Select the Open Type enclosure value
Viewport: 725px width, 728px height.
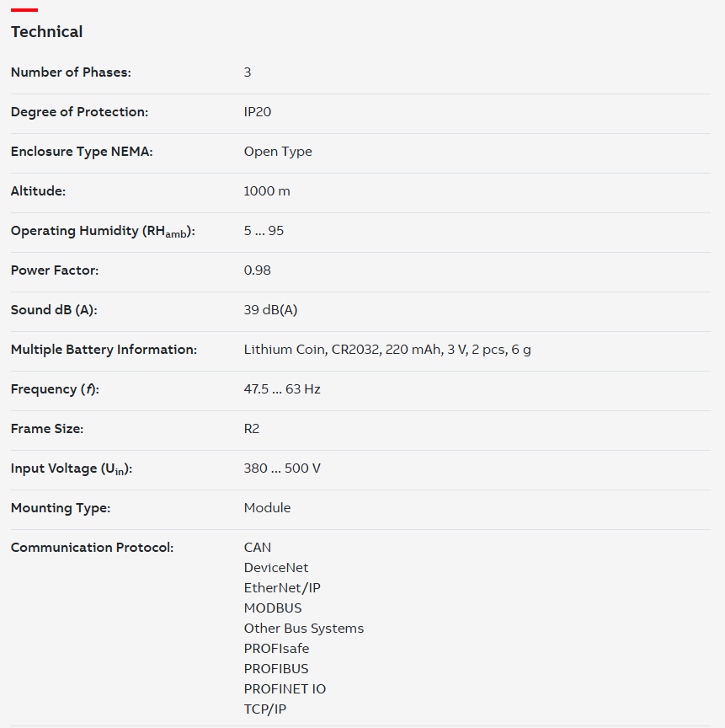click(278, 152)
